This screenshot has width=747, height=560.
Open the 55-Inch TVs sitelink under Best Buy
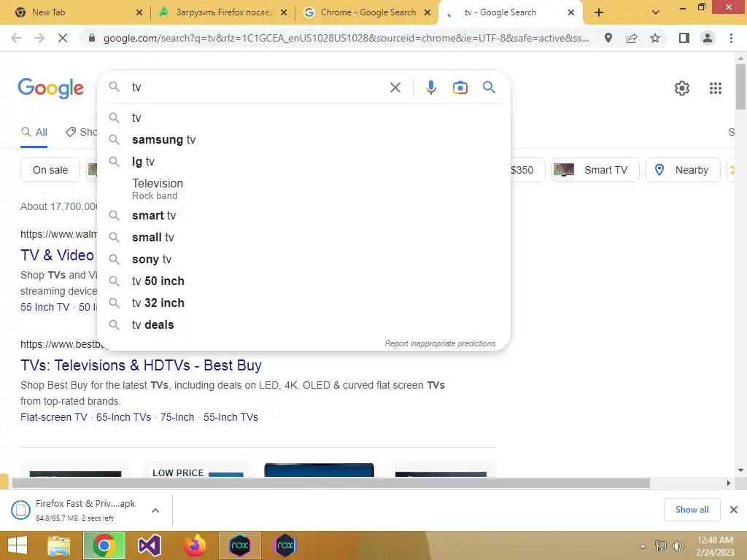point(231,417)
